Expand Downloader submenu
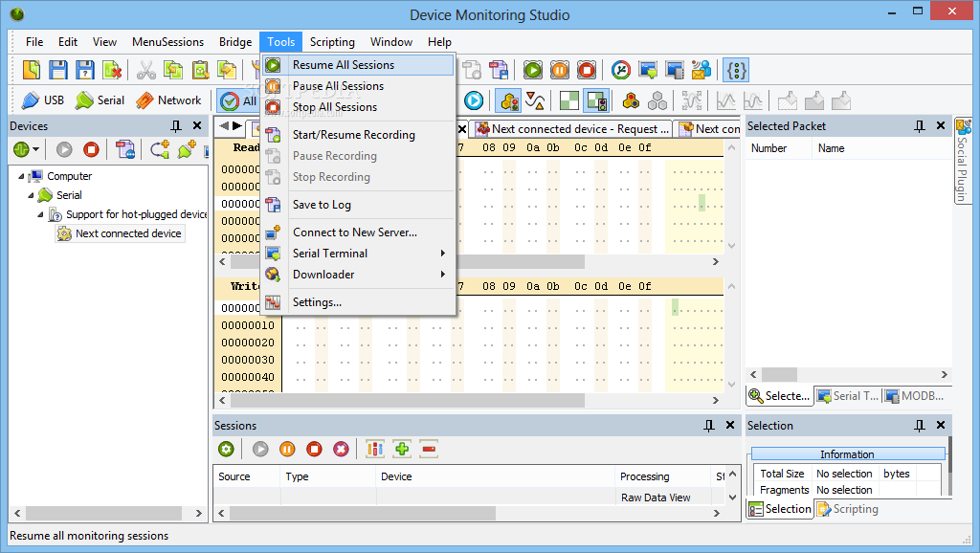This screenshot has height=553, width=980. pos(358,275)
